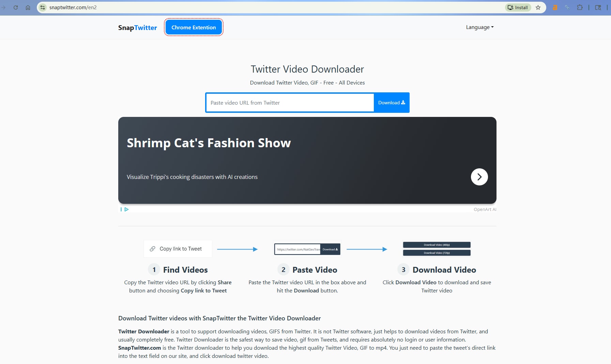
Task: Open the chain-link extension icon
Action: click(x=567, y=7)
